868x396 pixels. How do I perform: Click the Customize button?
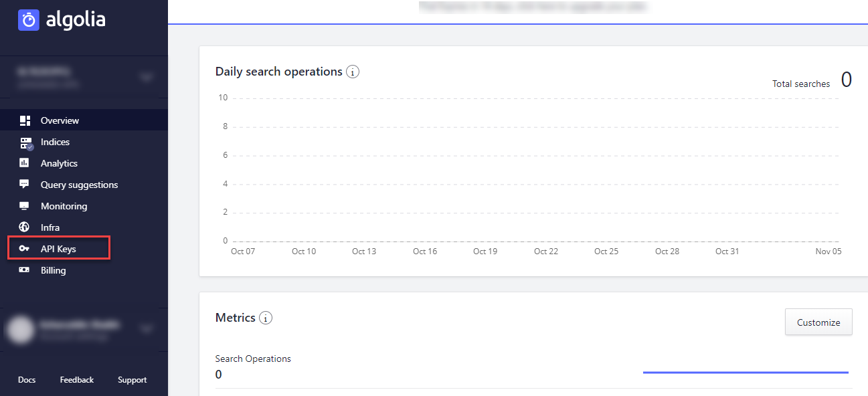pos(818,322)
